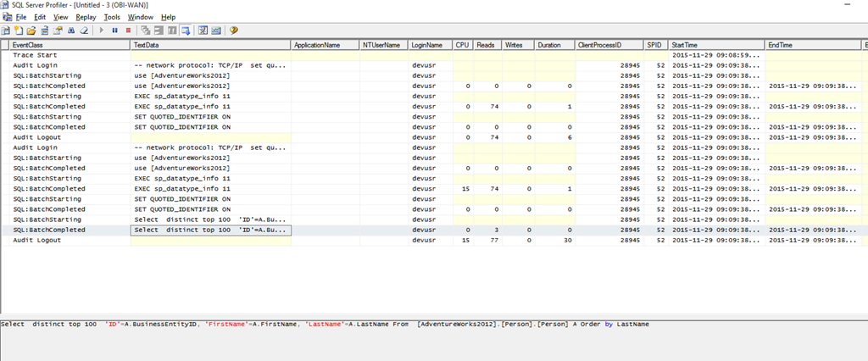Launch Database Engine Tuning Advisor icon
Image resolution: width=868 pixels, height=361 pixels.
point(203,30)
